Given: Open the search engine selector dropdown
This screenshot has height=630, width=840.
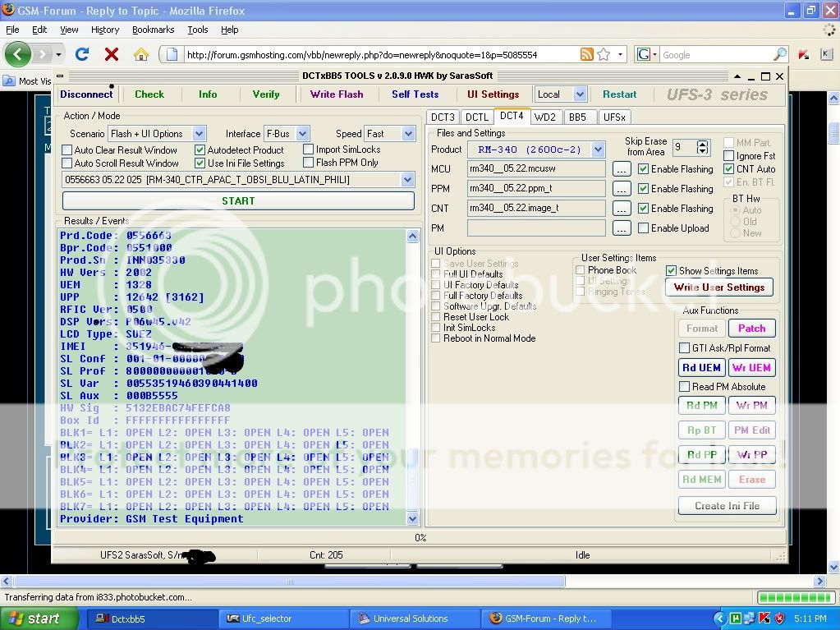Looking at the screenshot, I should click(654, 54).
